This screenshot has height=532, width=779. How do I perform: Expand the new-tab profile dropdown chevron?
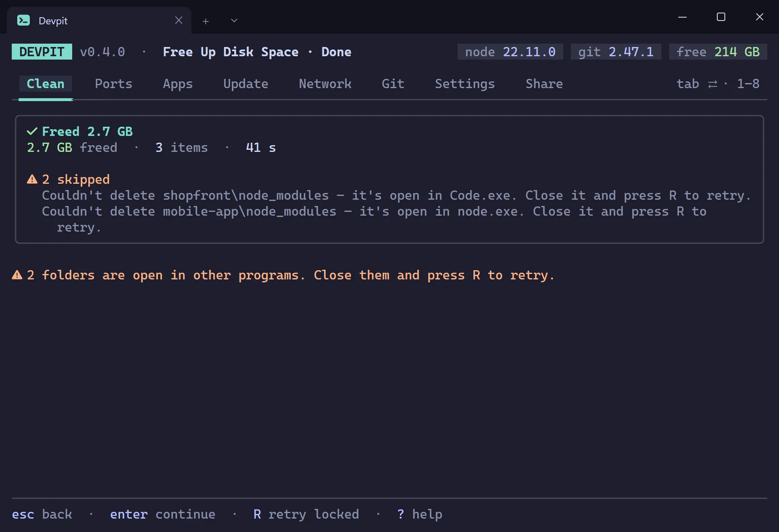(x=234, y=21)
